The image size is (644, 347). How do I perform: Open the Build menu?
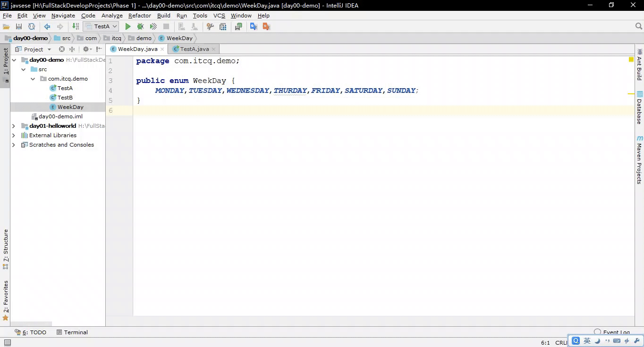164,16
